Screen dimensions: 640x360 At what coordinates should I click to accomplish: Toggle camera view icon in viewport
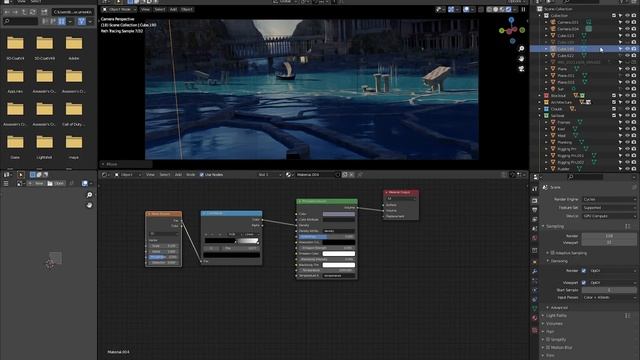pyautogui.click(x=521, y=69)
